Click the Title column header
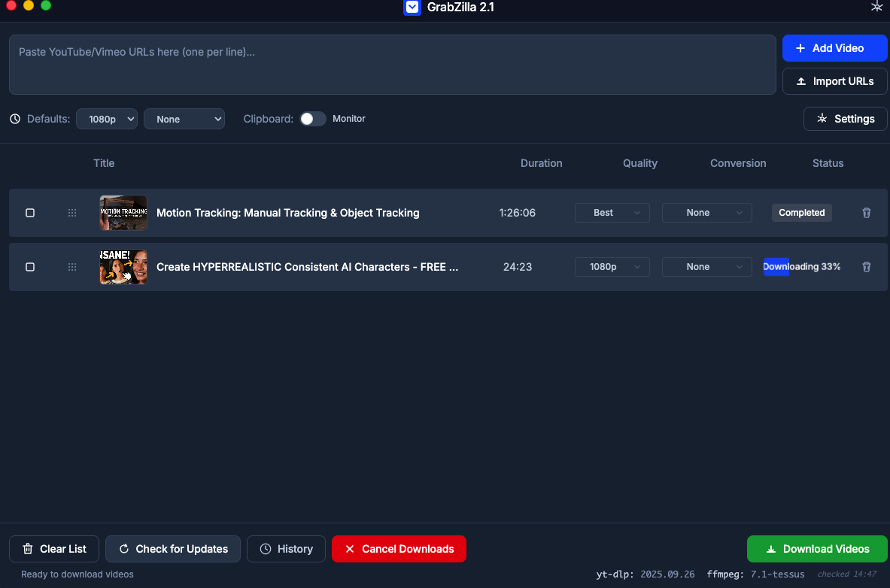This screenshot has height=588, width=890. click(x=104, y=163)
